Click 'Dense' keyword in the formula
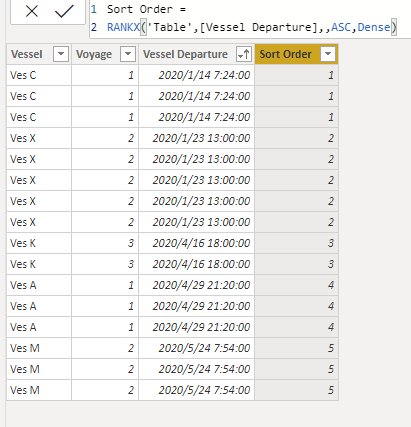The image size is (411, 427). 374,27
